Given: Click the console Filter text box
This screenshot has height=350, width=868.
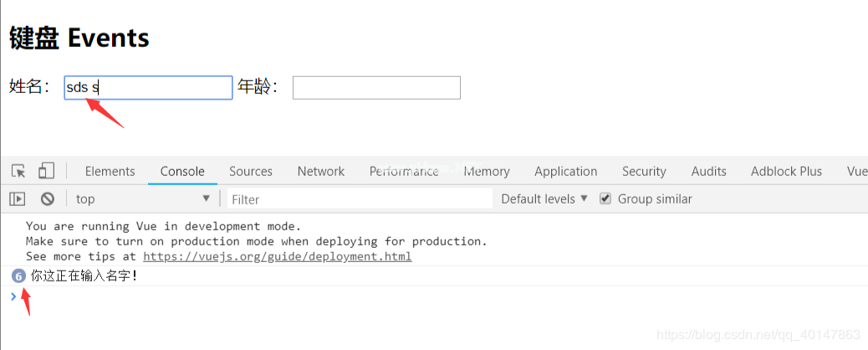Looking at the screenshot, I should click(x=360, y=198).
